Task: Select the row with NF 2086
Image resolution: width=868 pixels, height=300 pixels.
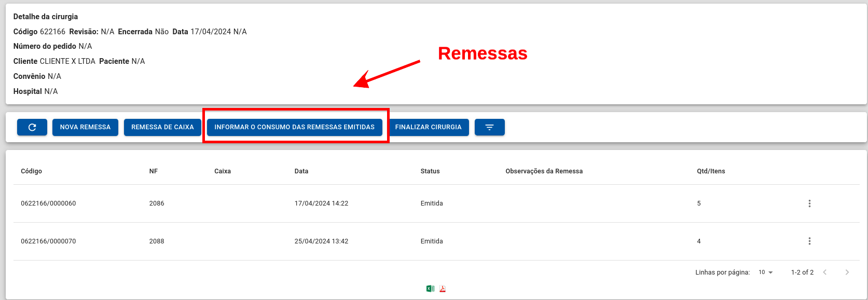Action: tap(436, 203)
